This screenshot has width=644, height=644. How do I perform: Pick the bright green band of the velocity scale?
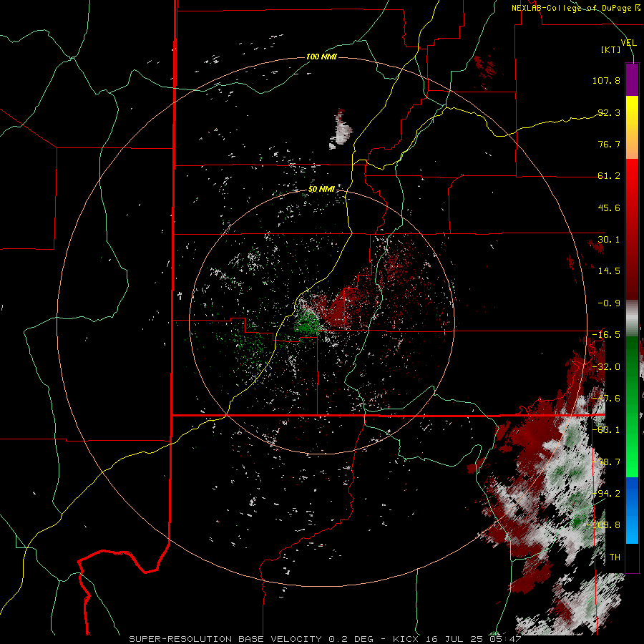coord(632,448)
